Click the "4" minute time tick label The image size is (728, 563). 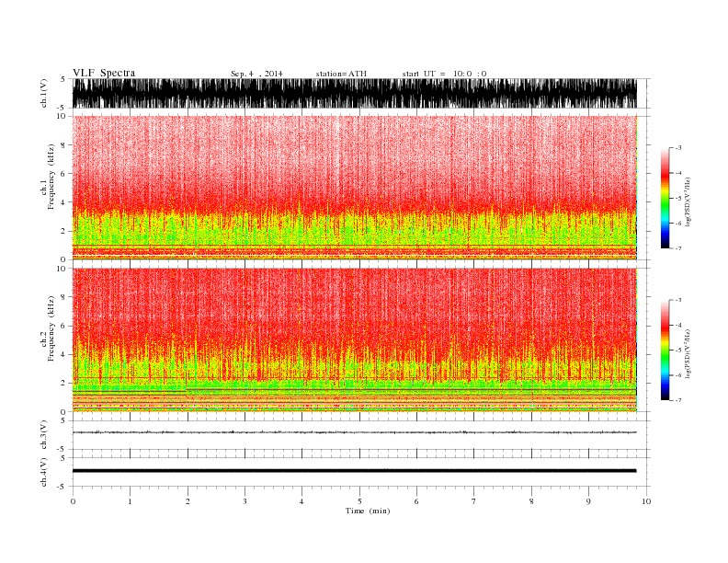tap(302, 501)
